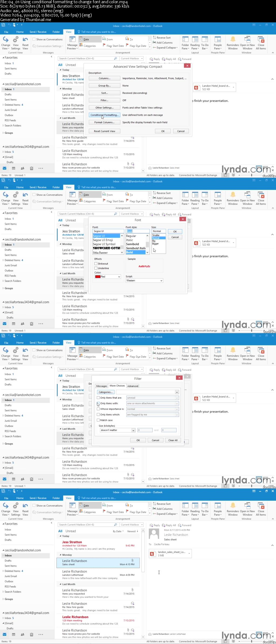This screenshot has width=276, height=644.
Task: Switch to More Choices tab in Filter dialog
Action: tap(117, 386)
